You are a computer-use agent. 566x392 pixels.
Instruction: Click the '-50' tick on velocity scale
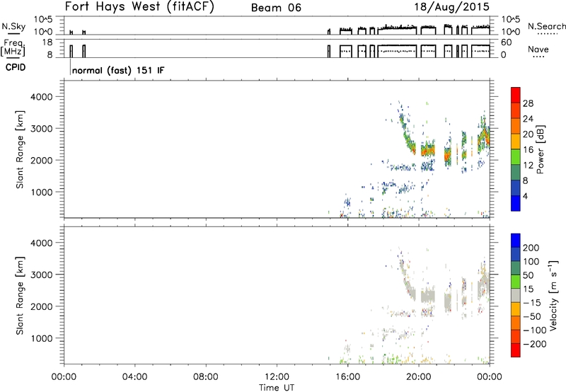(533, 316)
